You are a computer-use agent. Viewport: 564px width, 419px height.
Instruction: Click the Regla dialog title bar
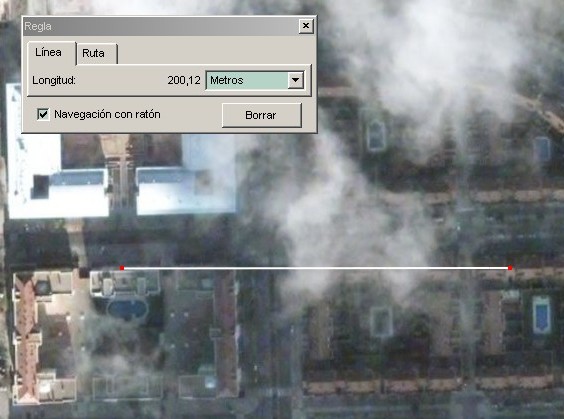coord(161,26)
